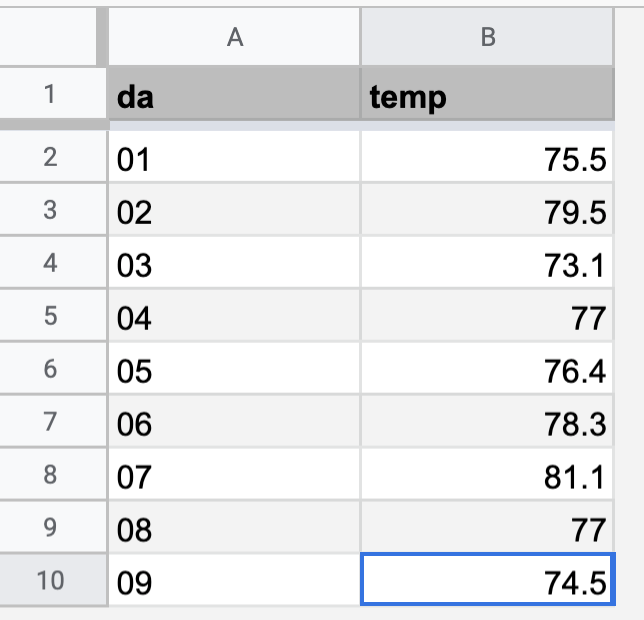Click the 'temp' header cell
Image resolution: width=644 pixels, height=620 pixels.
[487, 96]
